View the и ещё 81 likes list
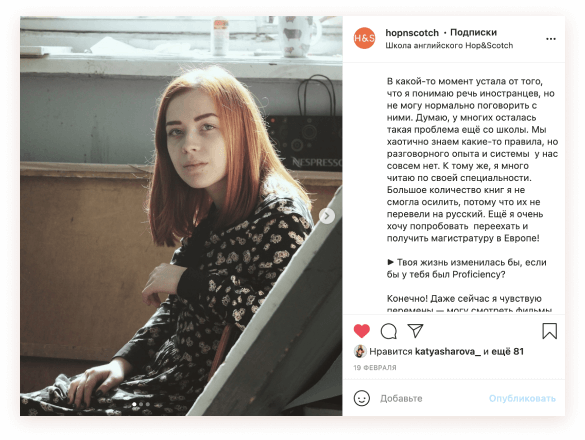The width and height of the screenshot is (585, 440). click(x=504, y=351)
